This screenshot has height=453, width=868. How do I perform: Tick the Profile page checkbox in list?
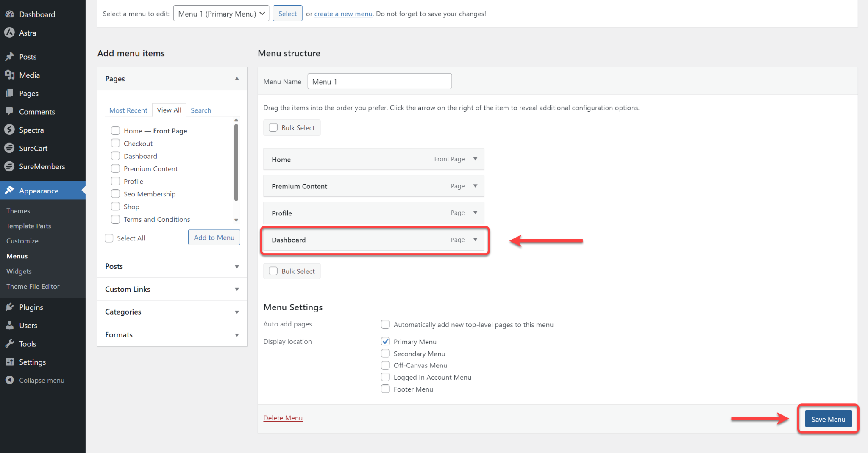click(x=115, y=181)
